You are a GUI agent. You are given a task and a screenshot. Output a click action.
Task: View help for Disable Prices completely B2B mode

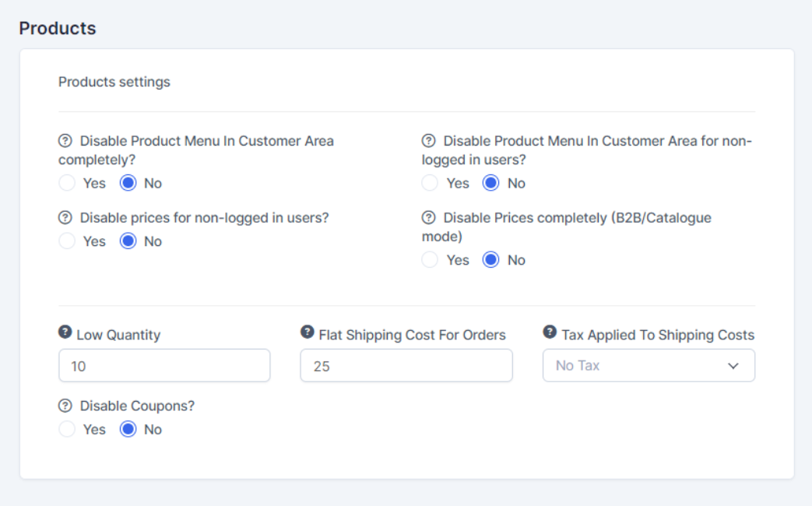(429, 217)
